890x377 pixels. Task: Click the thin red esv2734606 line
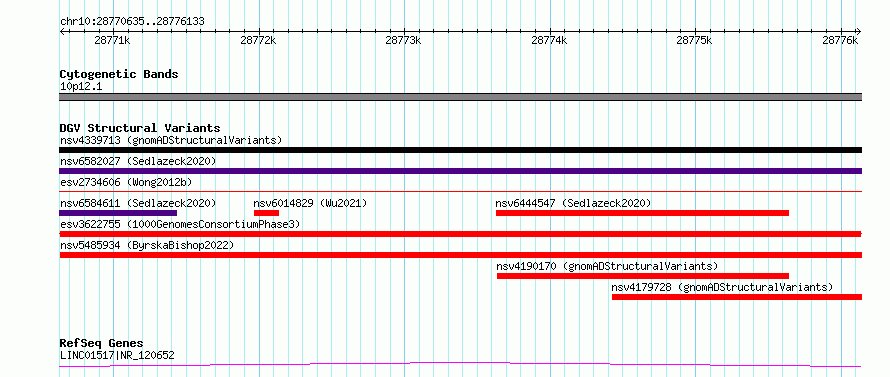click(460, 192)
